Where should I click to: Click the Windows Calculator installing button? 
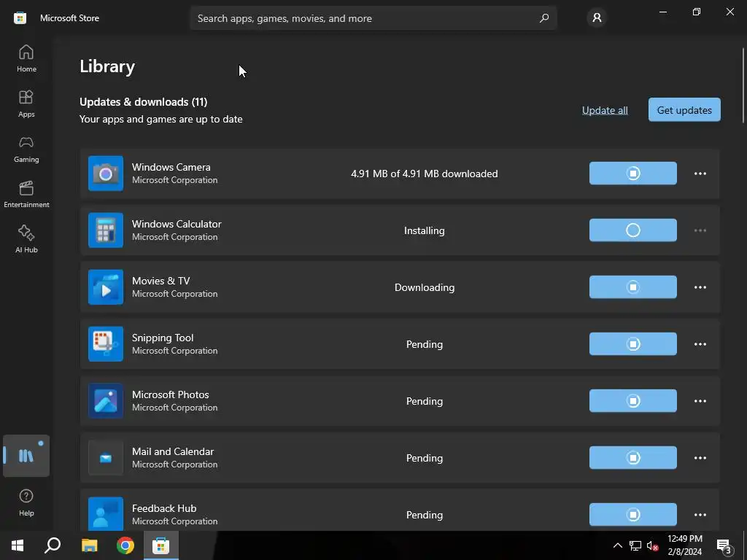[x=632, y=230]
